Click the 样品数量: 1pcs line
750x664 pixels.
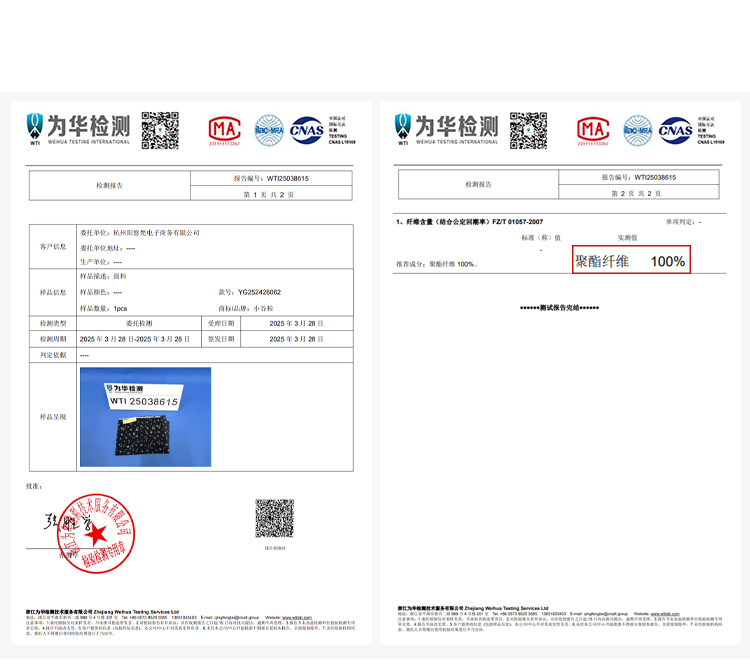tap(103, 309)
